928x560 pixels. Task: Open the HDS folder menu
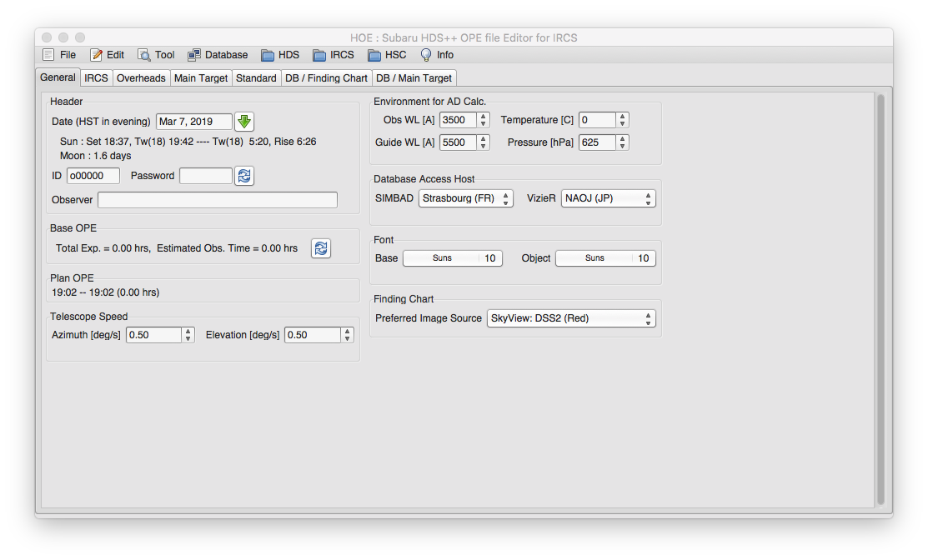pyautogui.click(x=280, y=55)
